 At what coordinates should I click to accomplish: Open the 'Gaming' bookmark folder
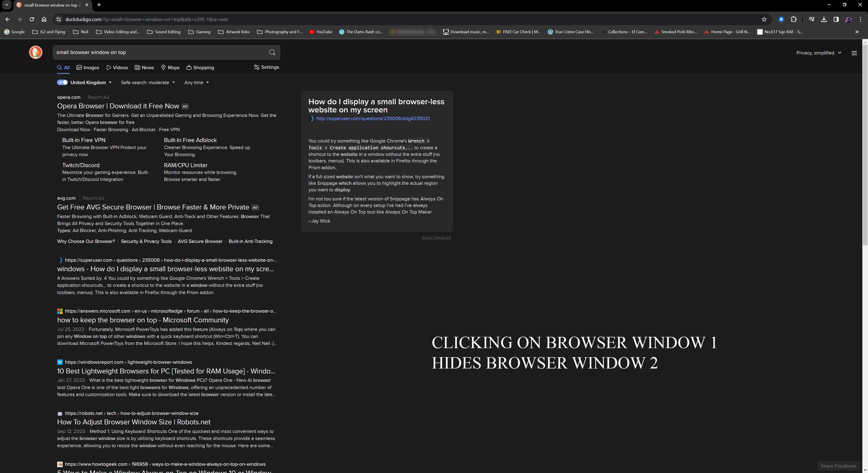click(199, 32)
